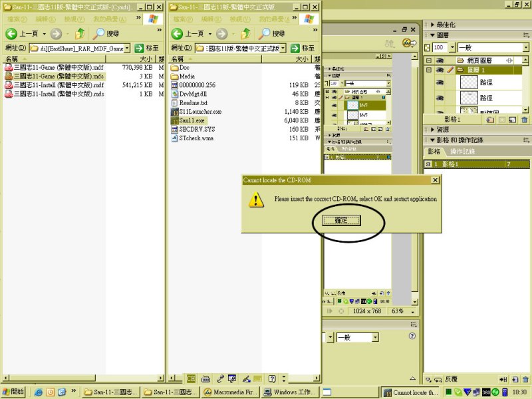Screen dimensions: 532x399
Task: Open the 一般 blend mode dropdown in layers panel
Action: 525,47
